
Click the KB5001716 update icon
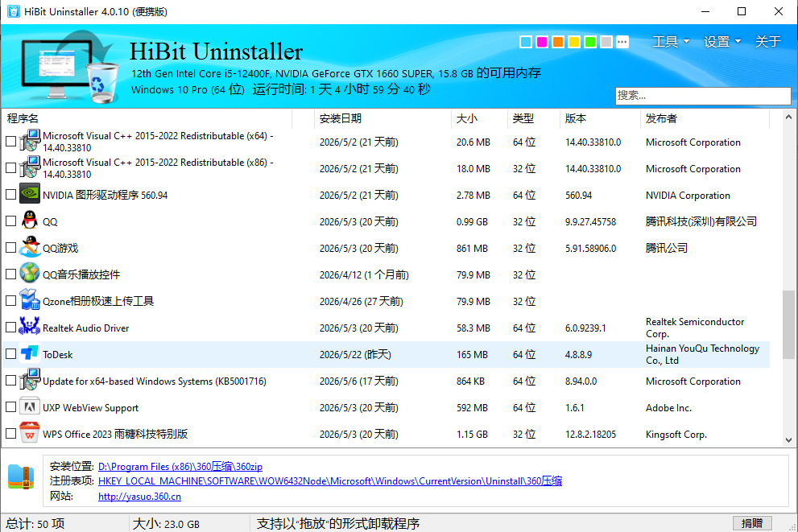point(30,379)
